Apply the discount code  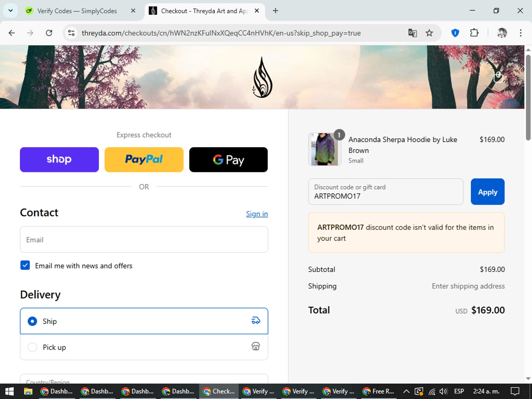tap(488, 192)
